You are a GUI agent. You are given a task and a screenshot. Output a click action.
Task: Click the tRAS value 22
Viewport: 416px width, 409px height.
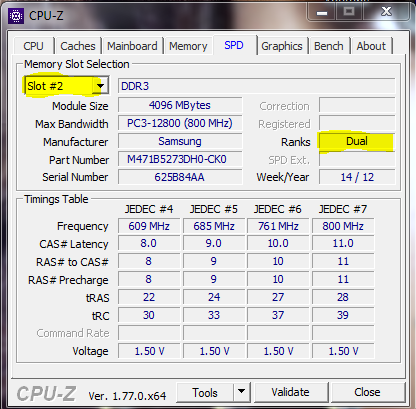pos(149,297)
